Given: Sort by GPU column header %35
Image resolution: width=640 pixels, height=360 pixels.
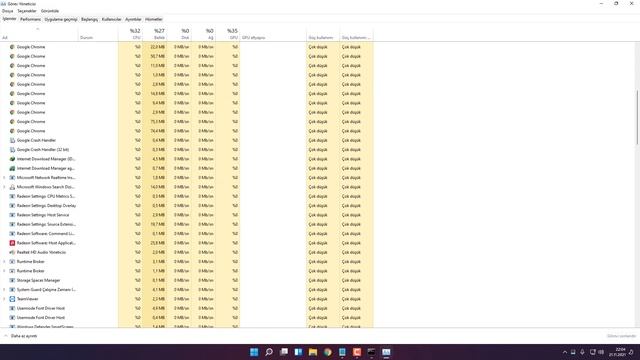Looking at the screenshot, I should click(228, 33).
